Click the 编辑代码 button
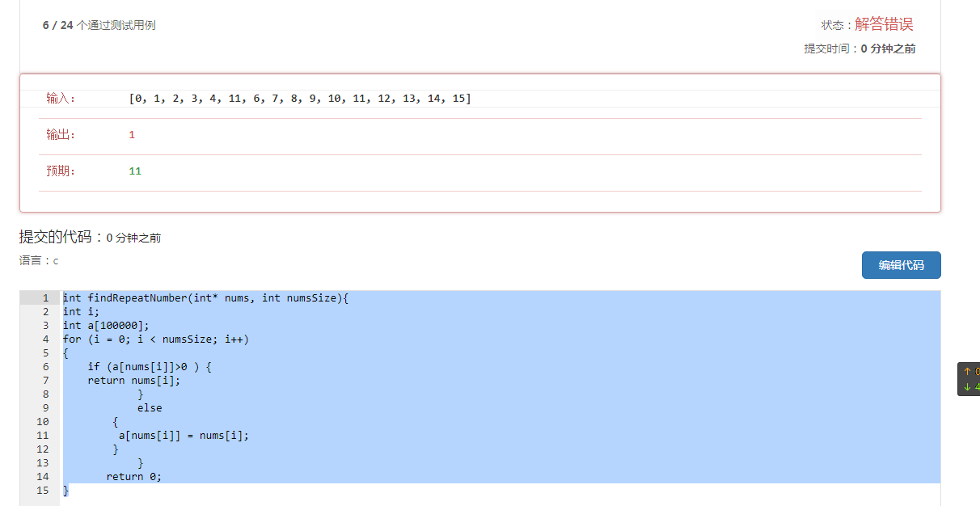The image size is (980, 506). 901,265
